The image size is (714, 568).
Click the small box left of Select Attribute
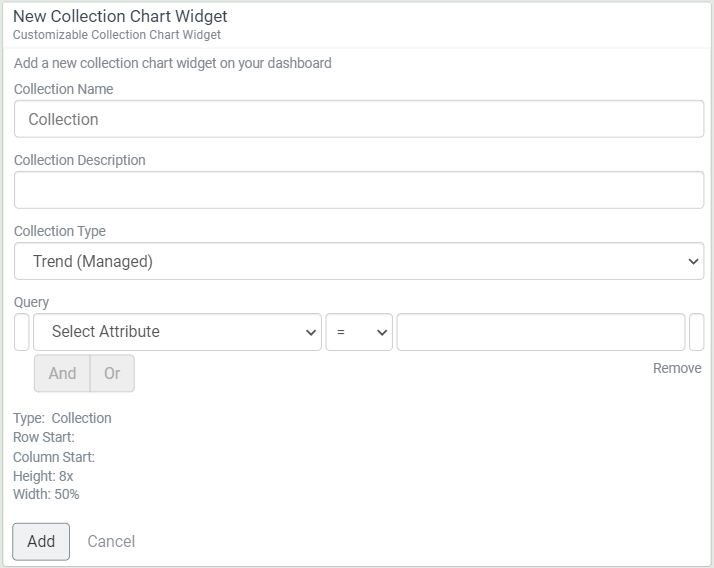coord(22,332)
